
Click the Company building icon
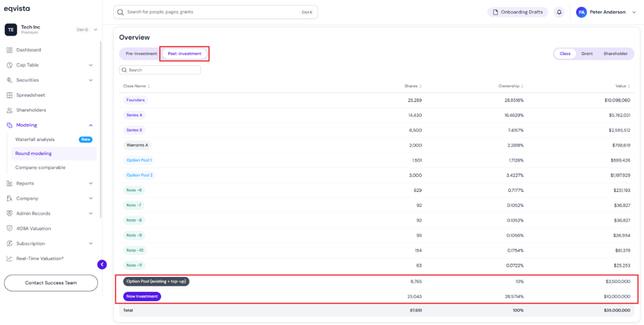pos(10,198)
